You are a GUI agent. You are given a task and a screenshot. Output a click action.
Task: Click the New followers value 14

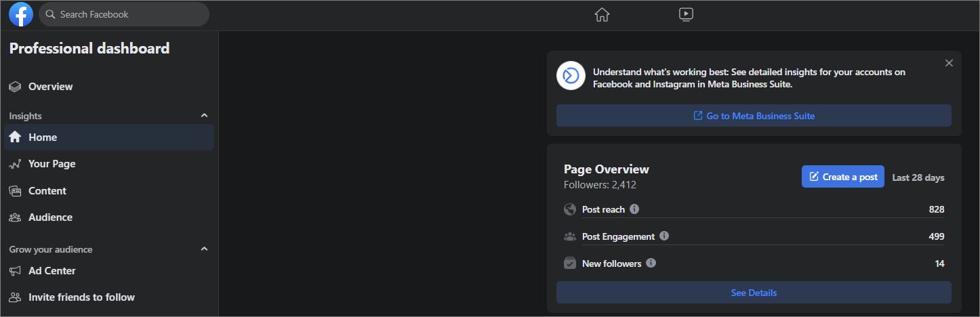(939, 263)
